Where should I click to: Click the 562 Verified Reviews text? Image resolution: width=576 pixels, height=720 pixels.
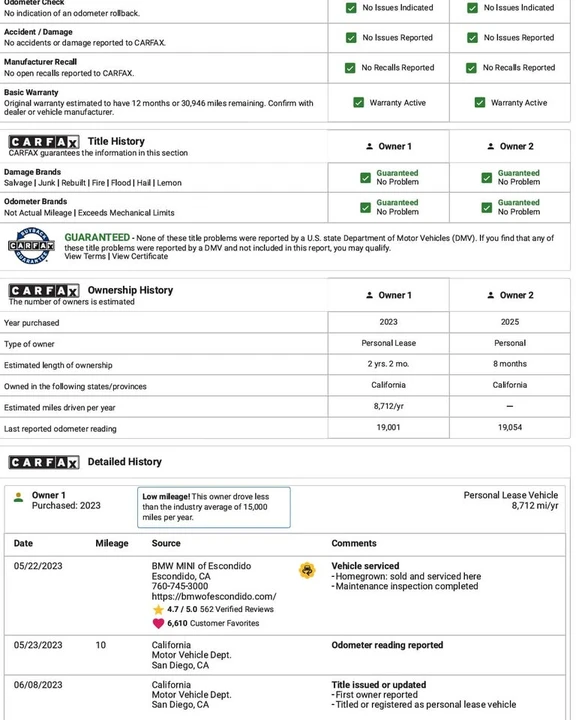point(237,609)
